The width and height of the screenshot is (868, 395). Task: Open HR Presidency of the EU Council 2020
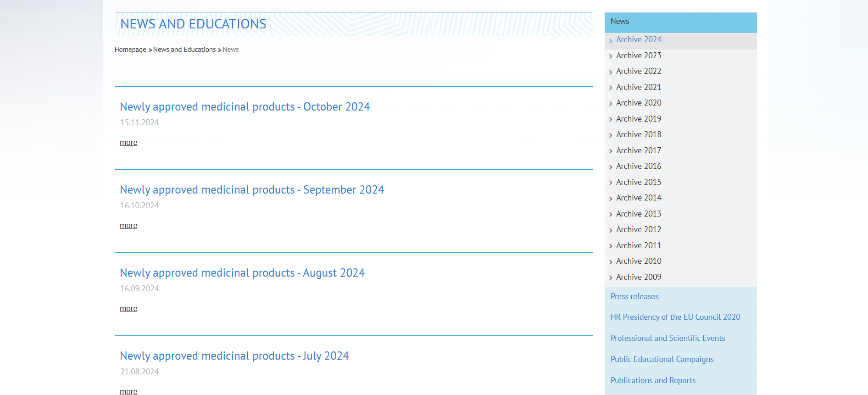tap(675, 317)
